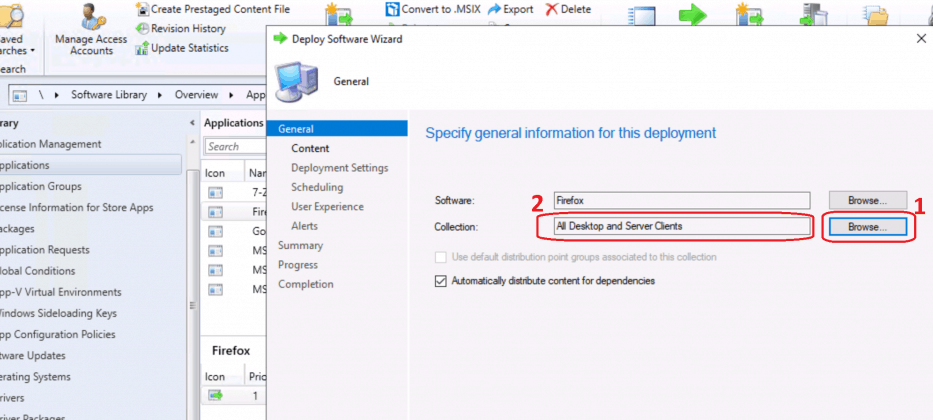The height and width of the screenshot is (420, 933).
Task: Click Browse button next to Collection
Action: click(867, 227)
